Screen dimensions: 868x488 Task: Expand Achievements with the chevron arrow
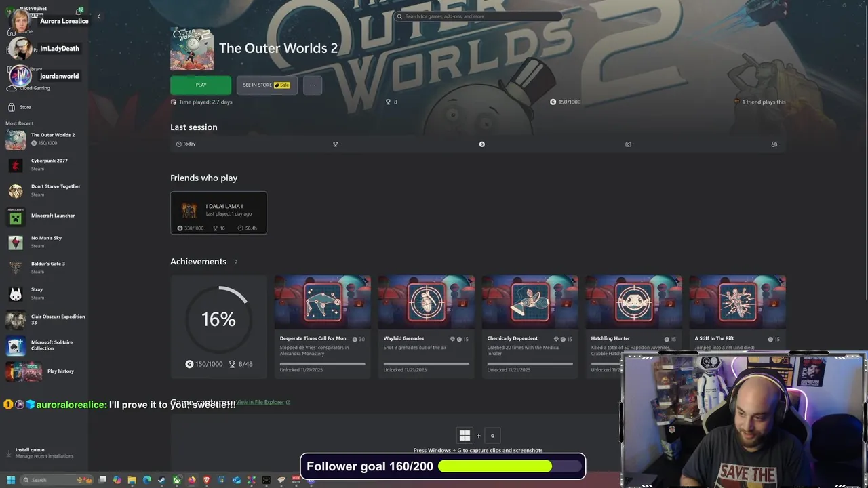[236, 262]
